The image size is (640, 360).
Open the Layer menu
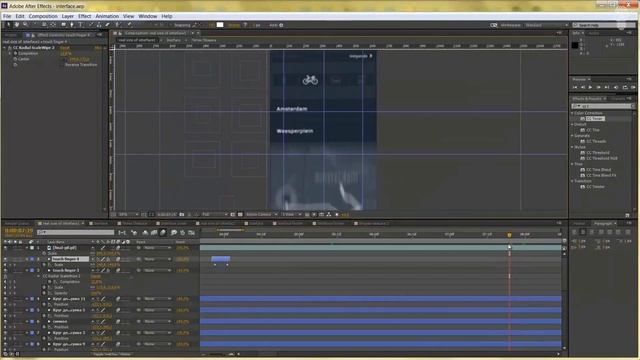[68, 16]
